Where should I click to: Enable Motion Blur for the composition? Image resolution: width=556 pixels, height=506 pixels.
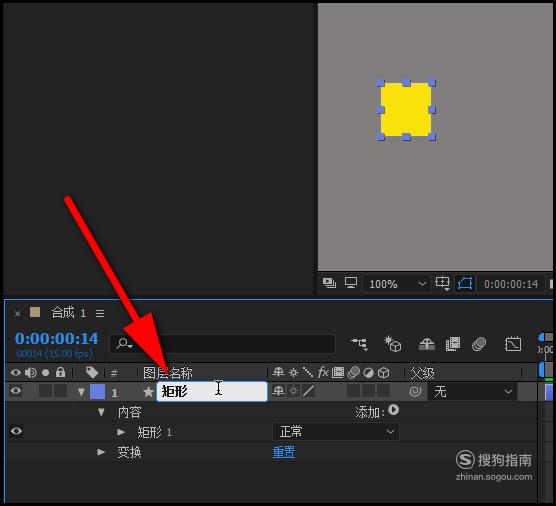tap(479, 344)
